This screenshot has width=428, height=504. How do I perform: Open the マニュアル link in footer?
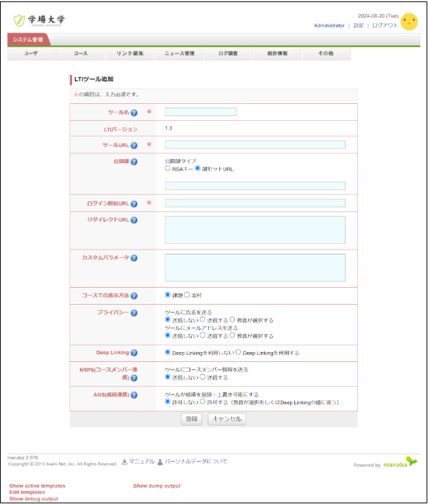[x=141, y=462]
